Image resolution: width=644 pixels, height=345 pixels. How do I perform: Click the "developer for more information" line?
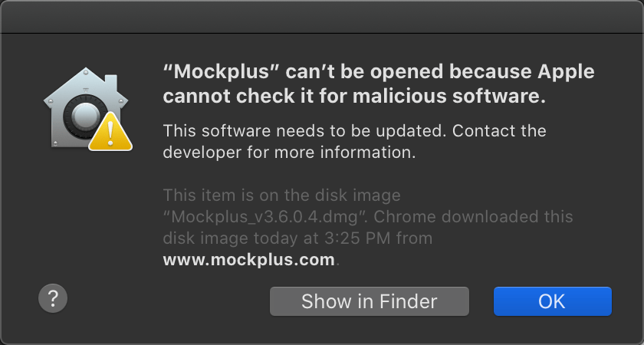pos(290,153)
